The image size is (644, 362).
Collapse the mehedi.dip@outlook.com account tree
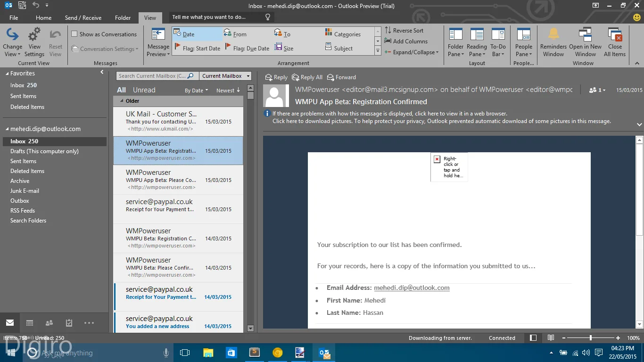coord(6,129)
